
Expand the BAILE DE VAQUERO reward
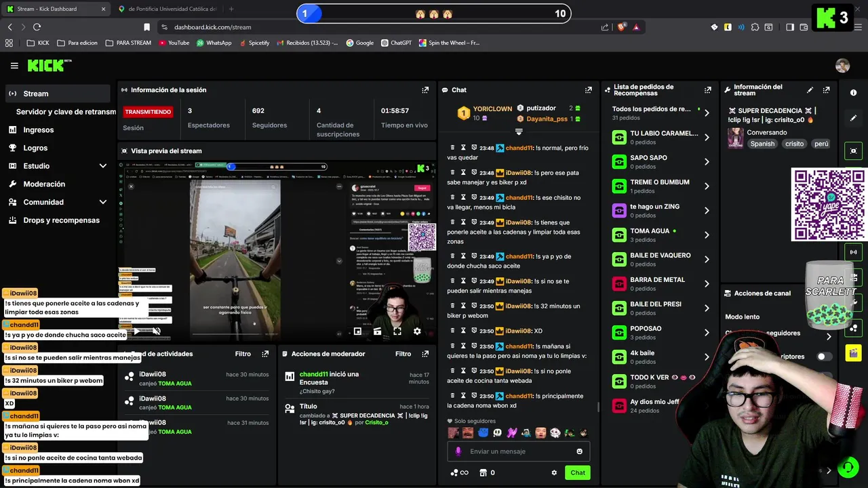707,259
